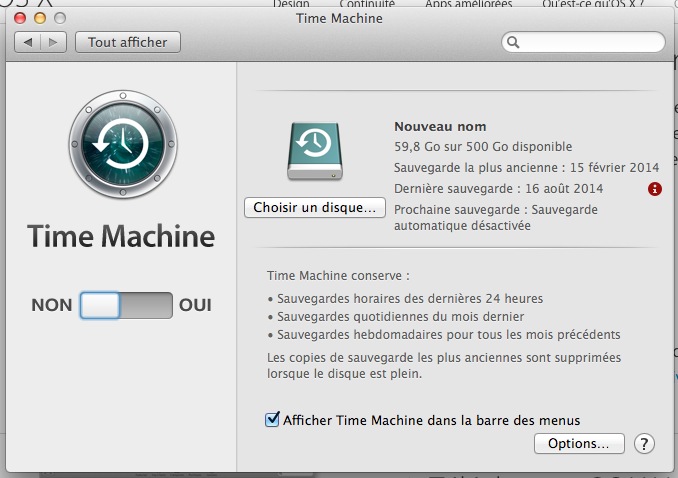
Task: Open help with the question mark button
Action: pos(644,443)
